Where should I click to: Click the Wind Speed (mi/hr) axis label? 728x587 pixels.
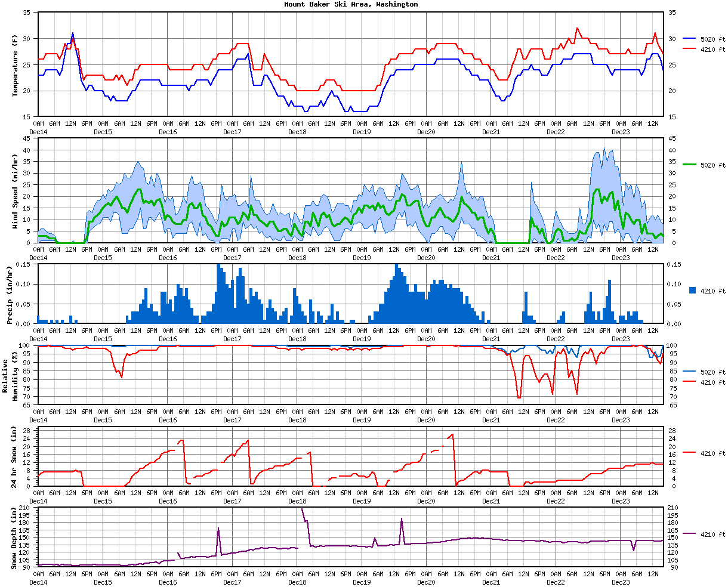click(x=16, y=190)
